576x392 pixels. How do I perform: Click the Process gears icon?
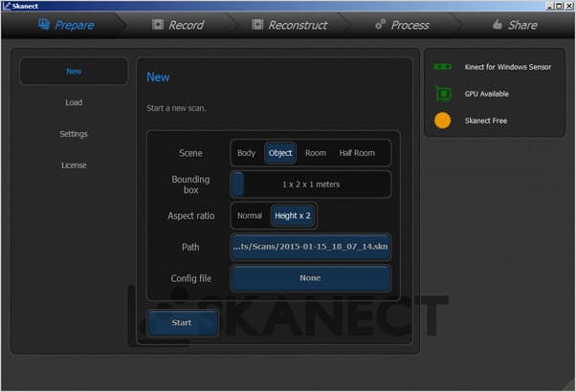point(380,24)
